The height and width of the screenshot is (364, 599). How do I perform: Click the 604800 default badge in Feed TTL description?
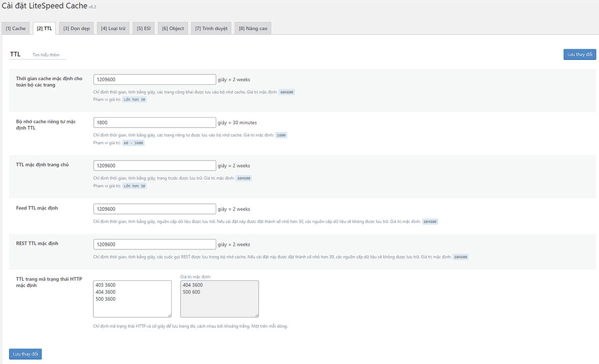(430, 222)
